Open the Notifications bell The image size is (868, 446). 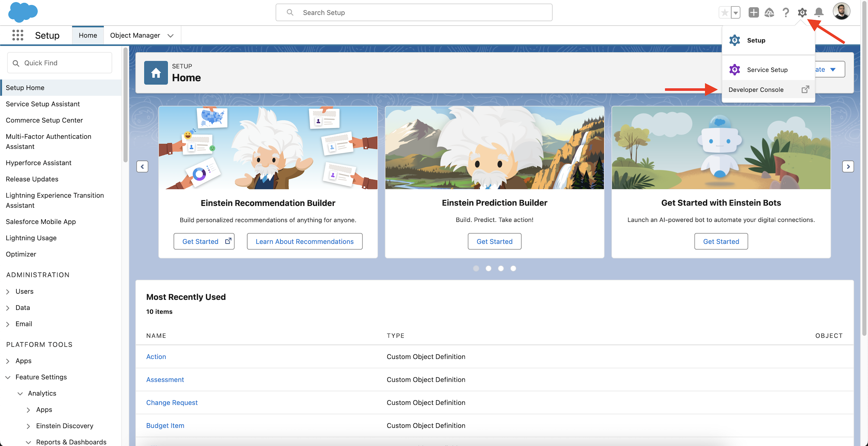[x=819, y=13]
